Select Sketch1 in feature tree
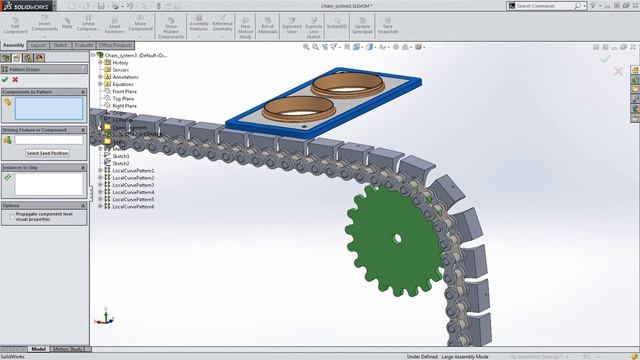The image size is (640, 360). point(121,156)
